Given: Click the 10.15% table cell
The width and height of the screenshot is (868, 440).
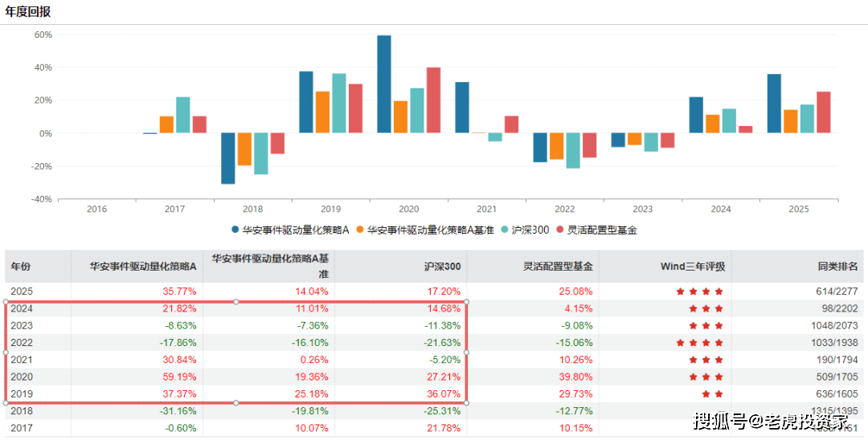Looking at the screenshot, I should click(x=575, y=429).
